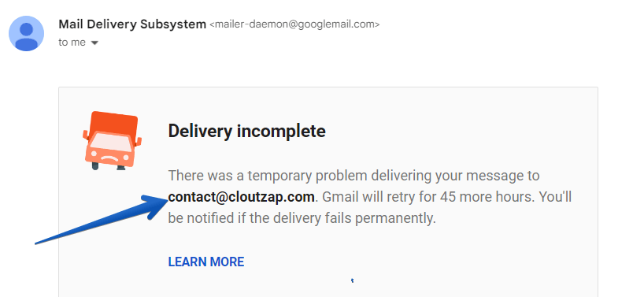Click the sad delivery truck icon
The height and width of the screenshot is (297, 644).
(112, 140)
